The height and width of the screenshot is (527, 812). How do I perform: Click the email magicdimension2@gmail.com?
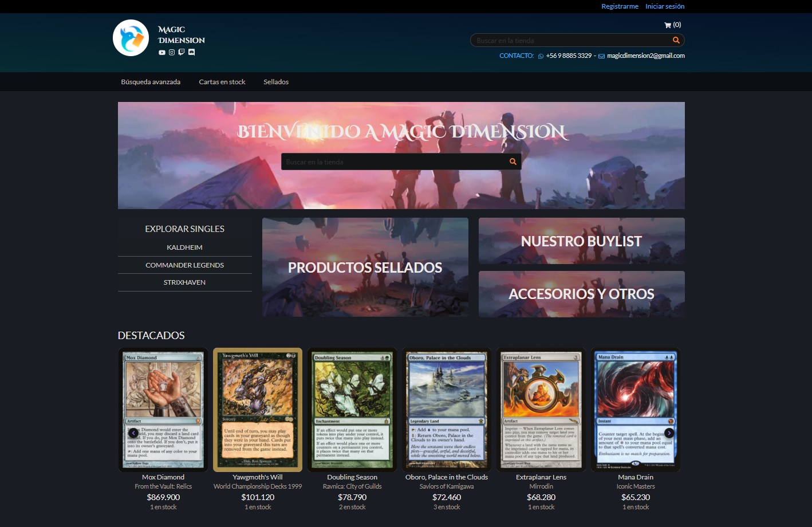point(646,56)
